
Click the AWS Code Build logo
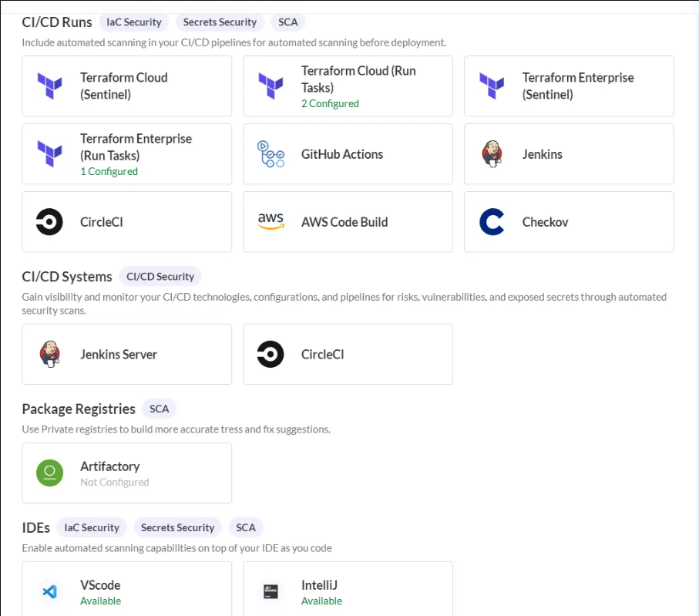(271, 222)
